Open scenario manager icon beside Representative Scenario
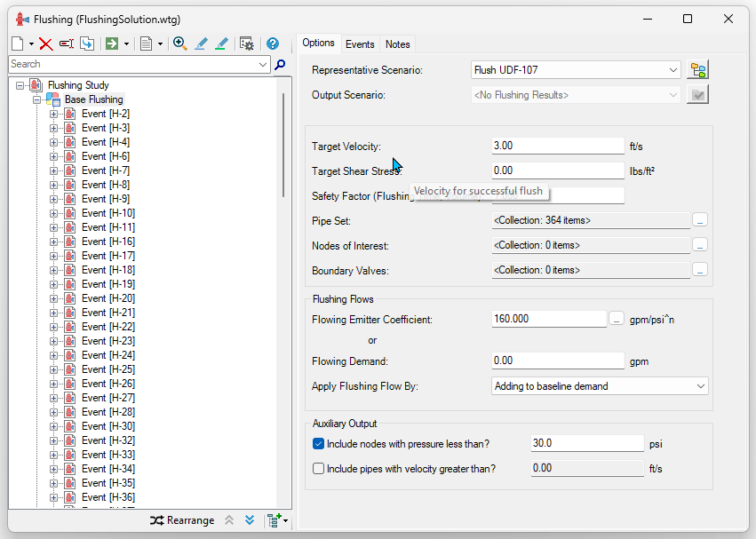The height and width of the screenshot is (539, 756). pyautogui.click(x=697, y=70)
